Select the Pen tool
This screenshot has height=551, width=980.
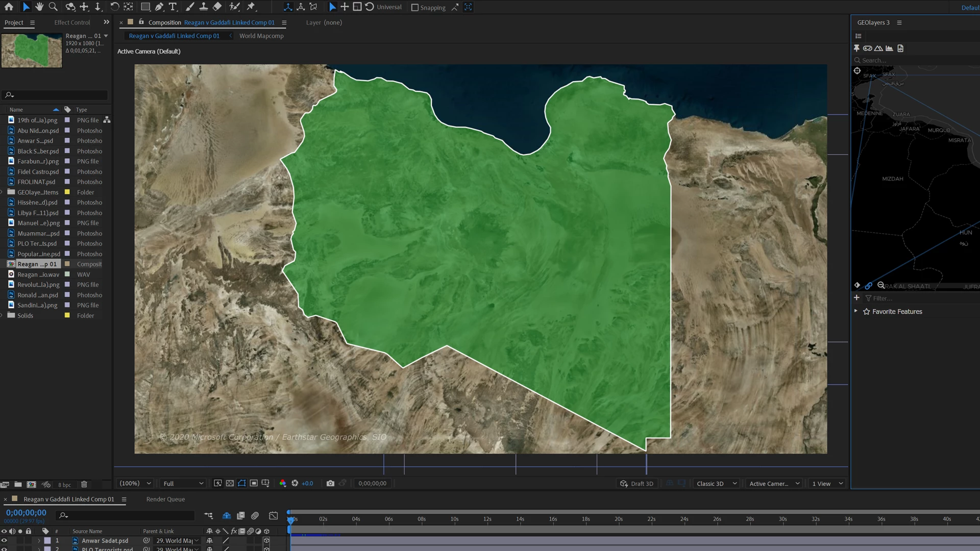159,7
